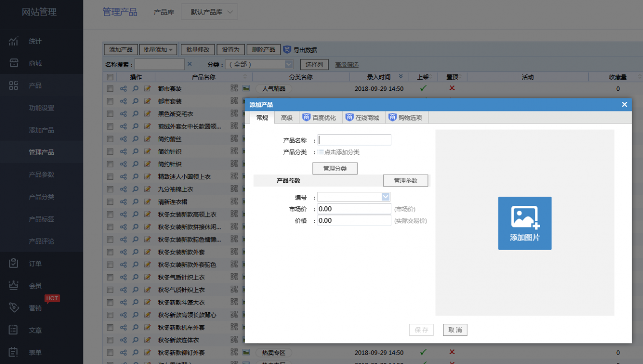Click share icon for 黑色渐变毛衣
This screenshot has width=643, height=364.
tap(124, 113)
